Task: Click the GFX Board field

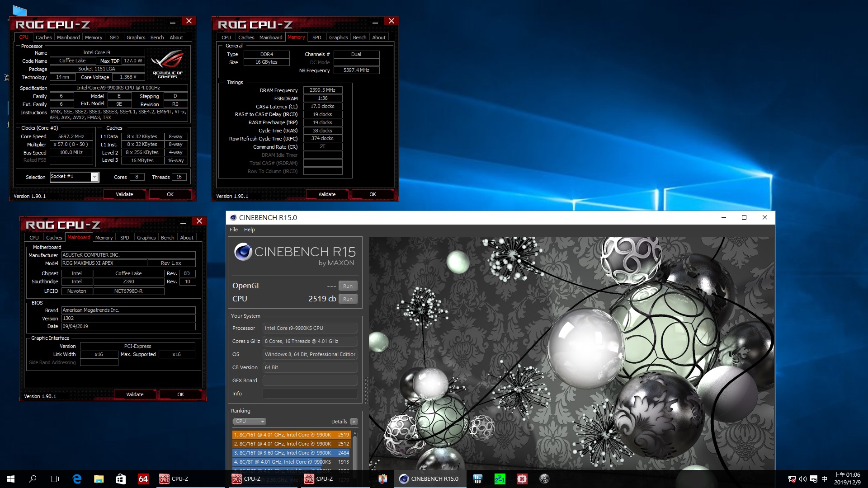Action: pyautogui.click(x=310, y=380)
